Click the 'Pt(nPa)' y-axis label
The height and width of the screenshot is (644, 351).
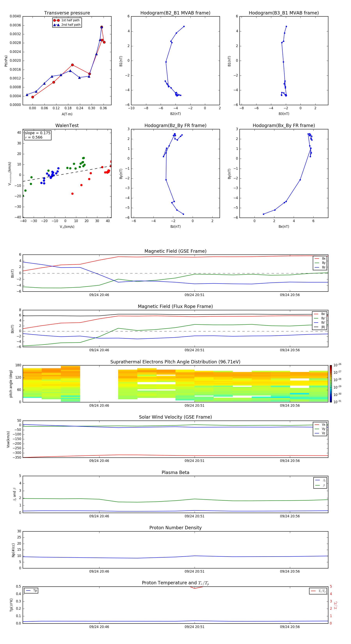coord(6,61)
